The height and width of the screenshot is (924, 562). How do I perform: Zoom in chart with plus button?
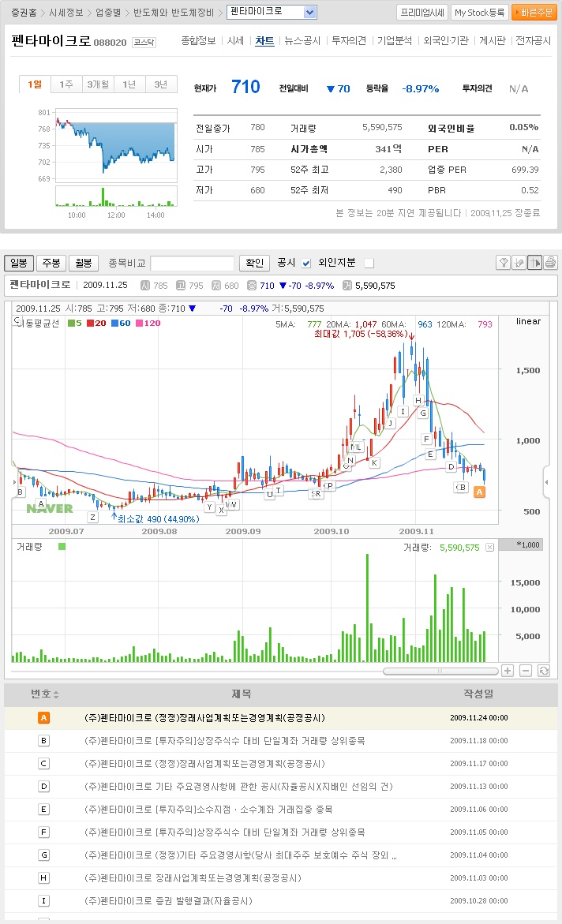click(508, 671)
